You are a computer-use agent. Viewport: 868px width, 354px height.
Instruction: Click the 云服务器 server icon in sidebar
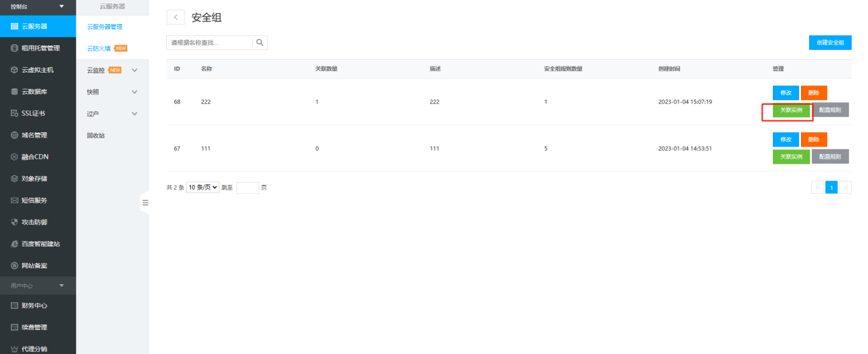(x=14, y=27)
